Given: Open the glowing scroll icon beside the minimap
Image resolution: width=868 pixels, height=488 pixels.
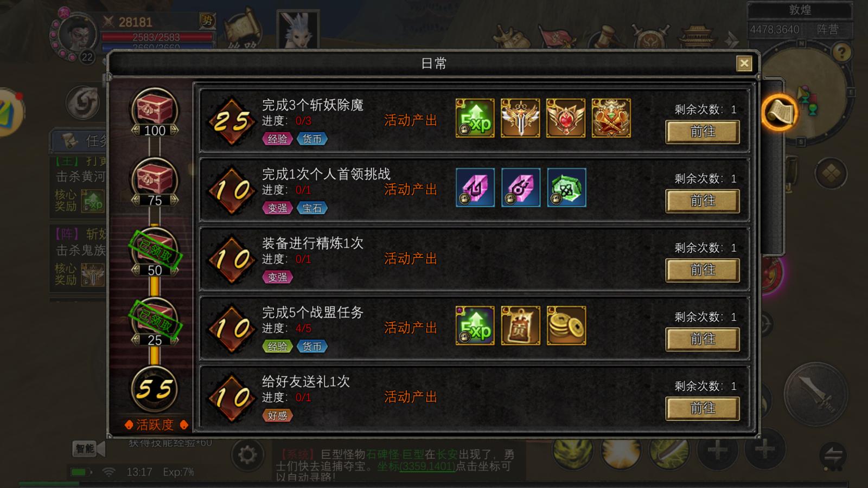Looking at the screenshot, I should (x=779, y=112).
